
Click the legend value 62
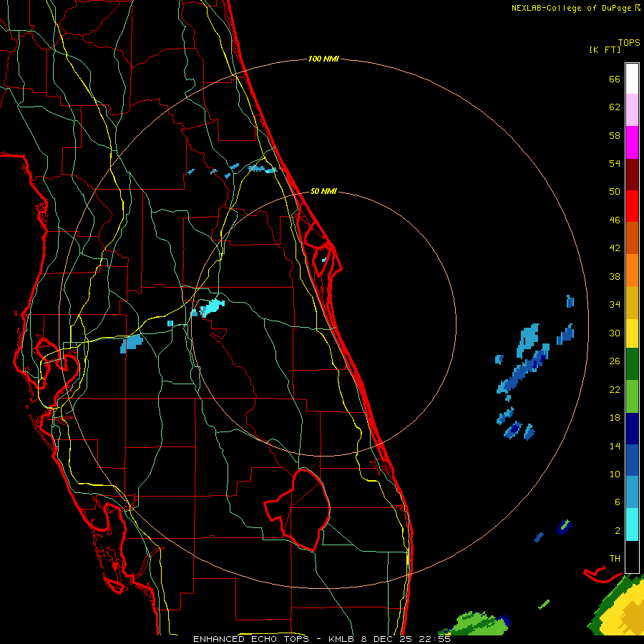coord(615,107)
